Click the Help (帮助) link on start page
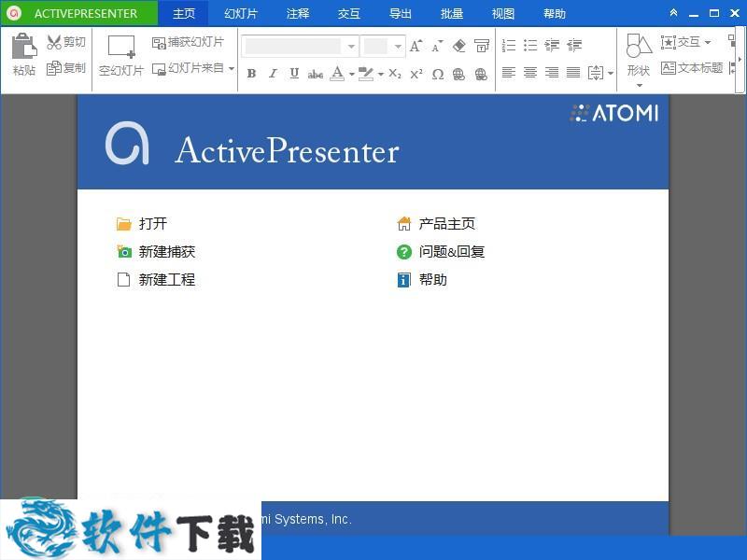 422,279
